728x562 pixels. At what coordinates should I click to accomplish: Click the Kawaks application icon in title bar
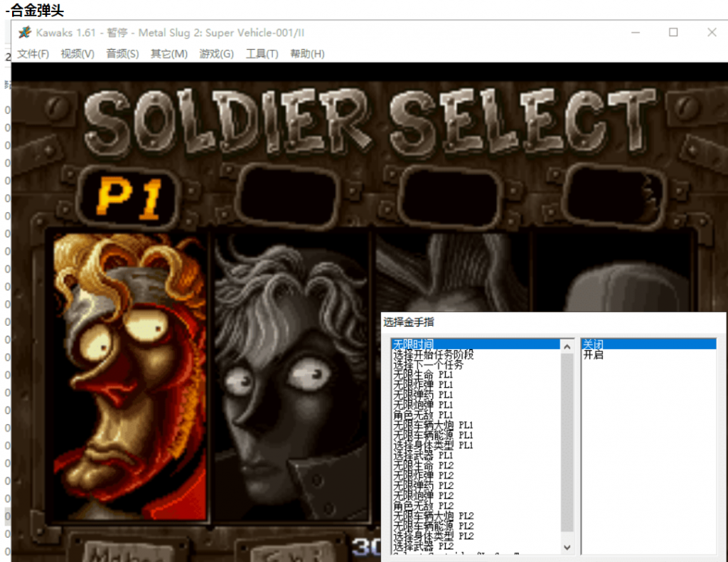coord(25,33)
